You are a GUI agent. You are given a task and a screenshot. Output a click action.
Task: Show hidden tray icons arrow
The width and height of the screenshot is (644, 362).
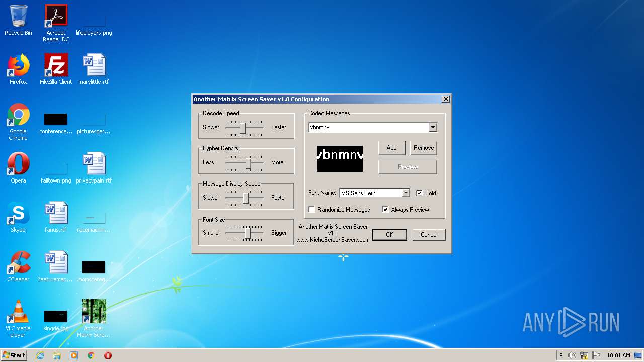click(561, 355)
